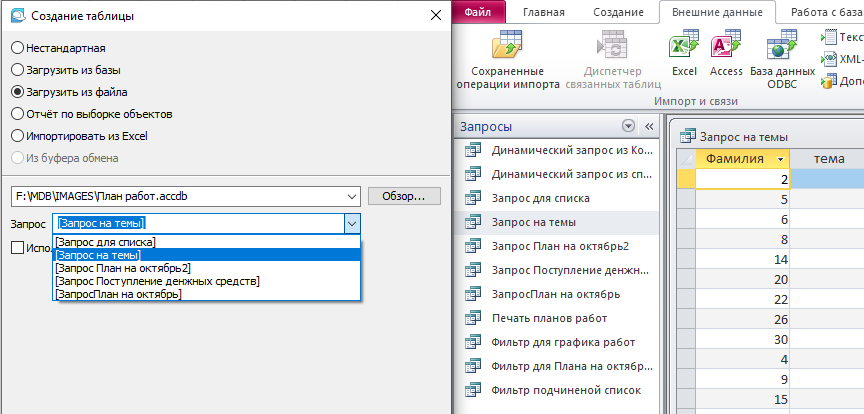Select Загрузить из файла radio option
This screenshot has width=864, height=414.
point(18,92)
